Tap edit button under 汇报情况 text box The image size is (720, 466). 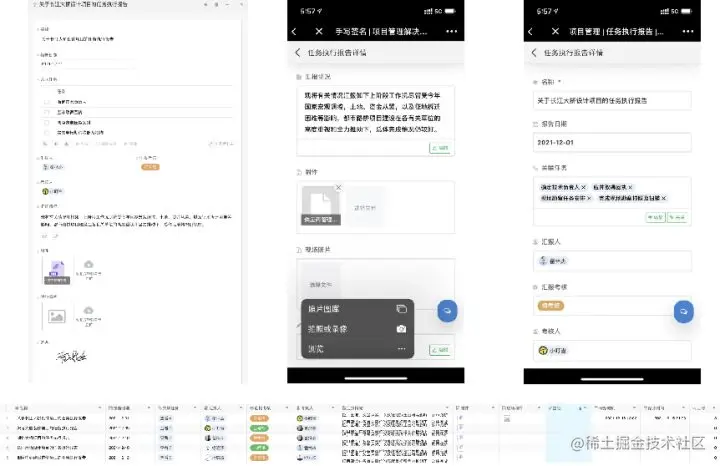click(440, 148)
